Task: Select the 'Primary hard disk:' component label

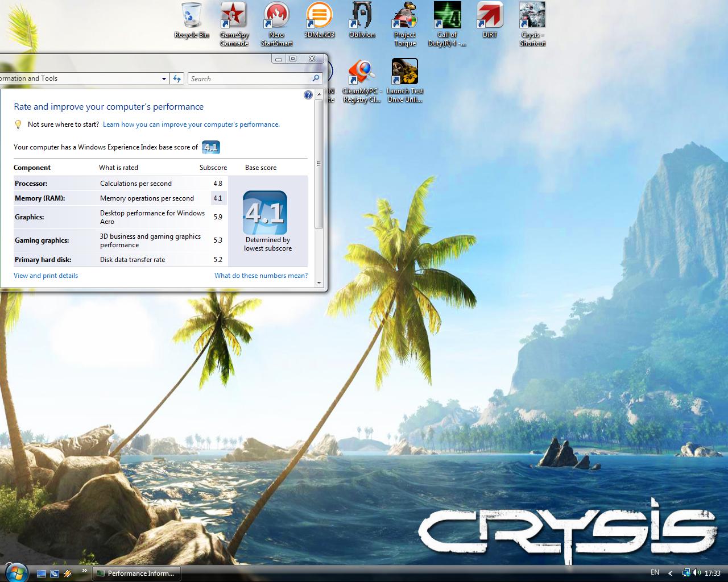Action: pos(43,260)
